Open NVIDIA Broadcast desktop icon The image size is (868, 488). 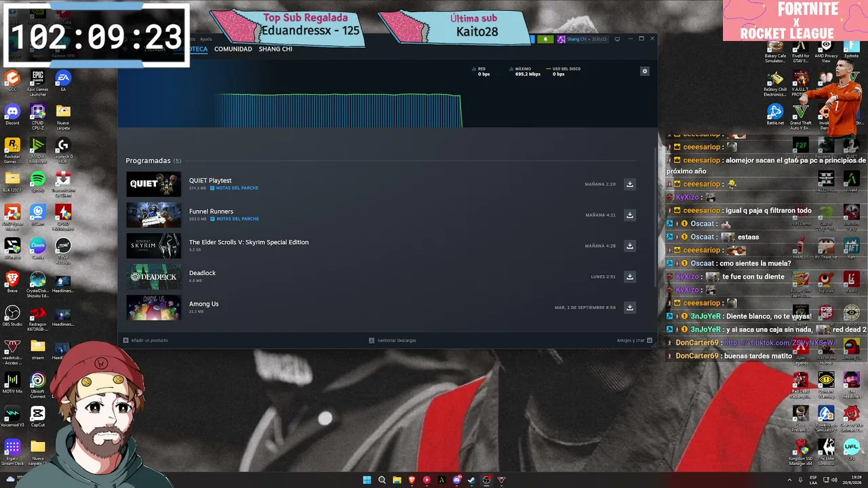[38, 150]
